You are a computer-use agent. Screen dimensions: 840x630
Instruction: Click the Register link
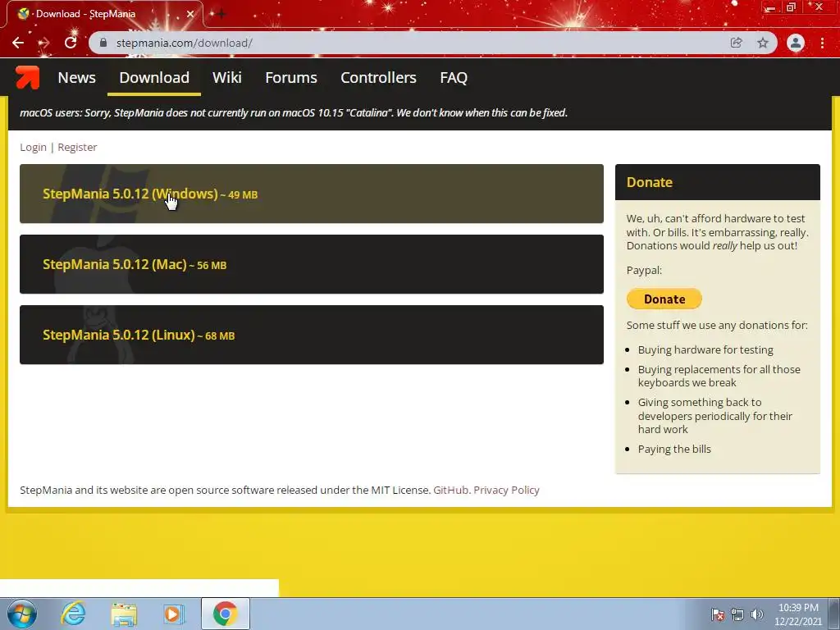coord(77,148)
